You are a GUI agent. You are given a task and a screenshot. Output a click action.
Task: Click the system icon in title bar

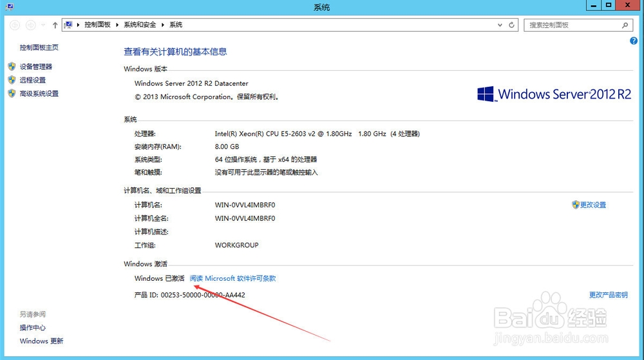click(10, 6)
